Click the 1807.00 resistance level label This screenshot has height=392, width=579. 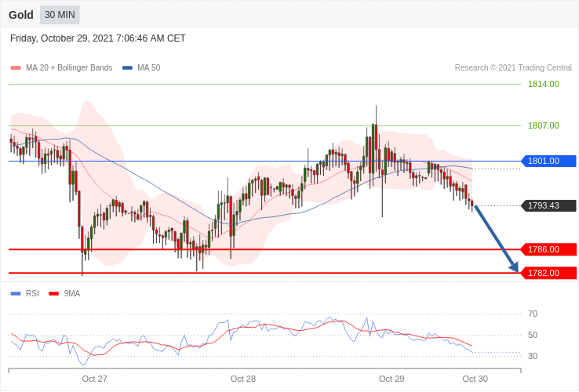[544, 125]
